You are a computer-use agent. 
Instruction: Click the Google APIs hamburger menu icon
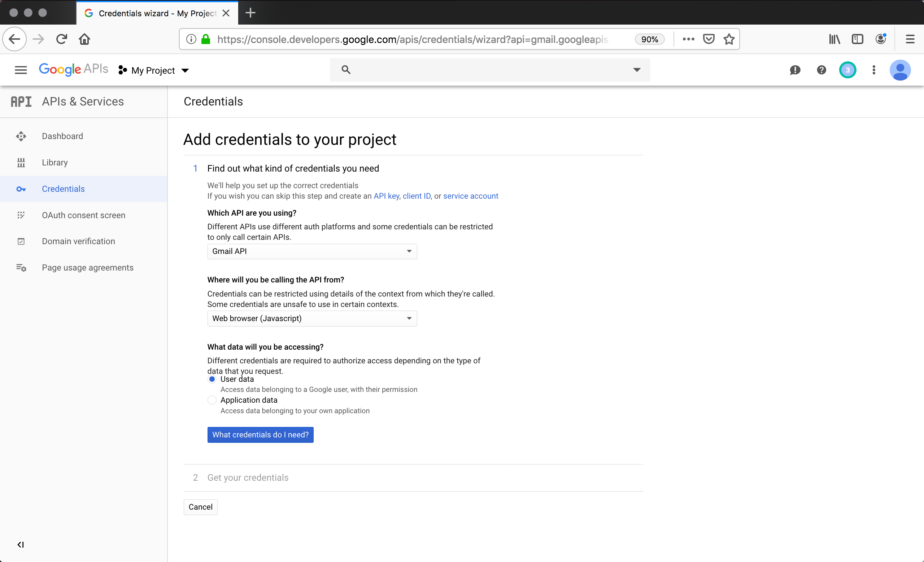click(x=20, y=70)
